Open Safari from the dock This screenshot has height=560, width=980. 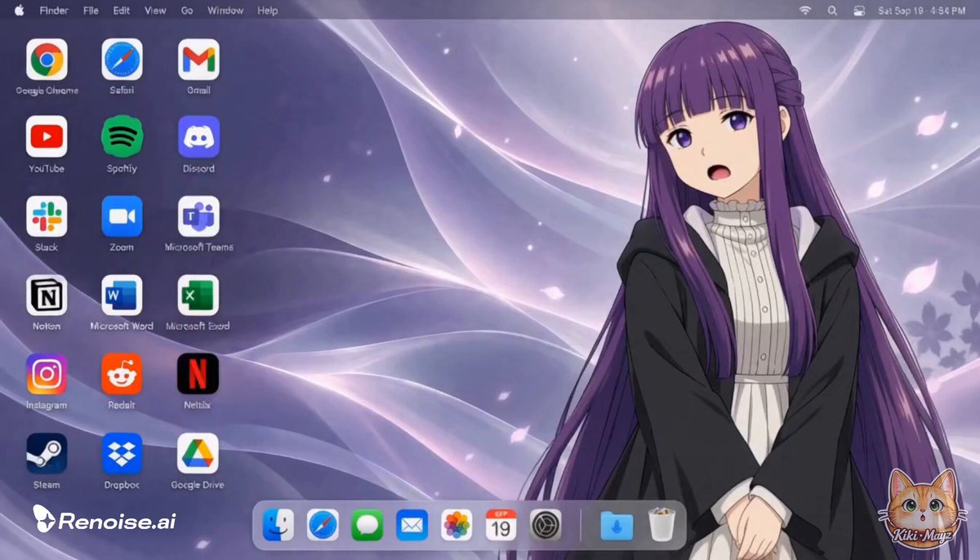(x=323, y=525)
